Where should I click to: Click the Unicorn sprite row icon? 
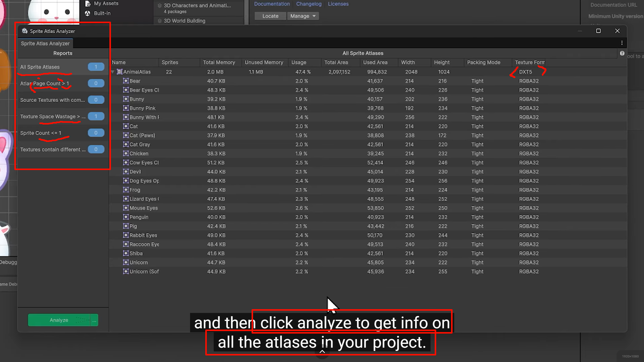[126, 262]
